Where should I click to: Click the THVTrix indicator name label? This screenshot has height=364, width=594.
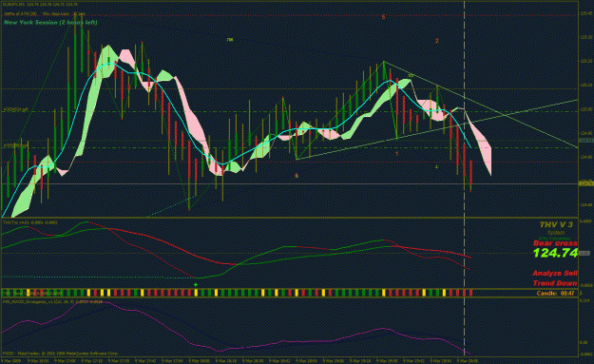pos(30,222)
